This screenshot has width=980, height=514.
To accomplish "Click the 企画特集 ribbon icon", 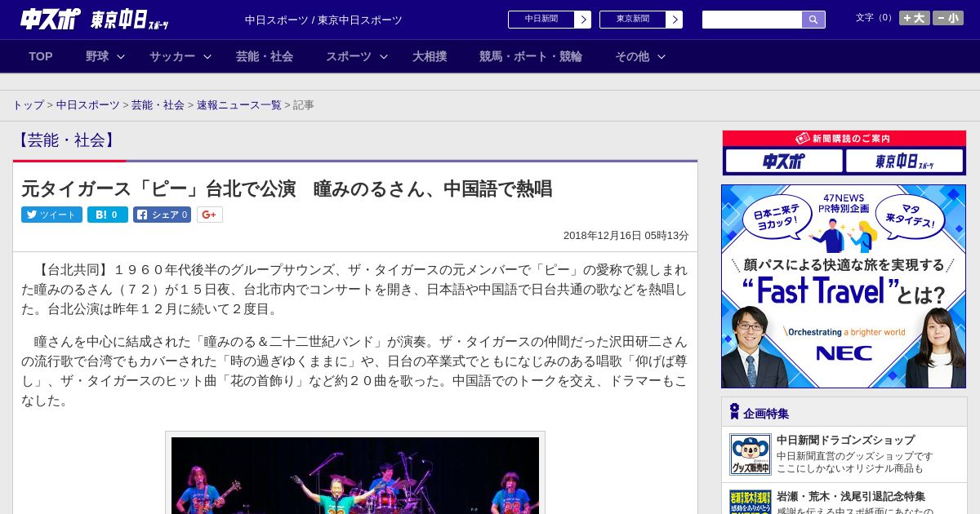I will (734, 411).
